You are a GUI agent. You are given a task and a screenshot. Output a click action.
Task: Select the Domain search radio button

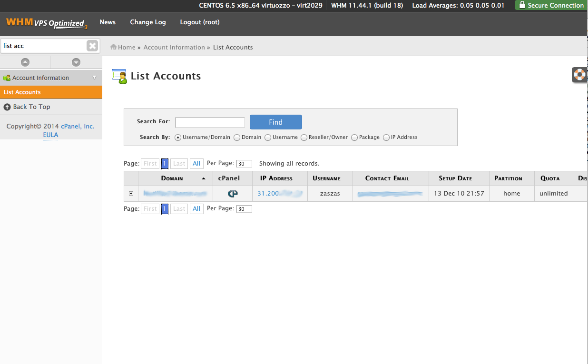[x=237, y=138]
